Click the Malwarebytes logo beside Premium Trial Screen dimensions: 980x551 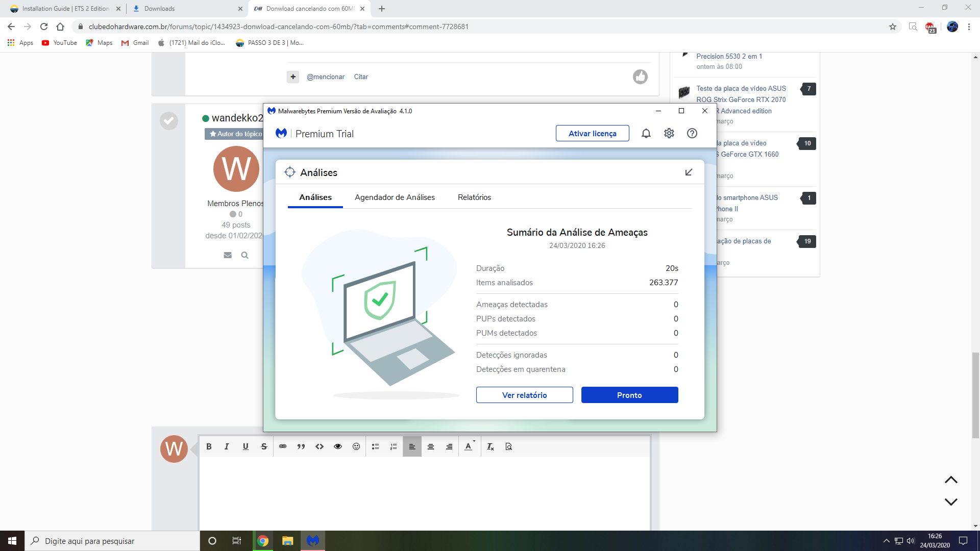coord(281,133)
